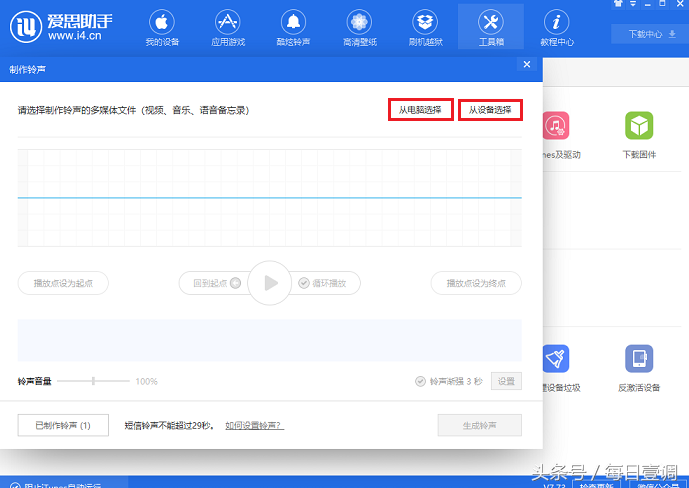689x488 pixels.
Task: Open 刷机越狱 flash and jailbreak section
Action: (425, 28)
